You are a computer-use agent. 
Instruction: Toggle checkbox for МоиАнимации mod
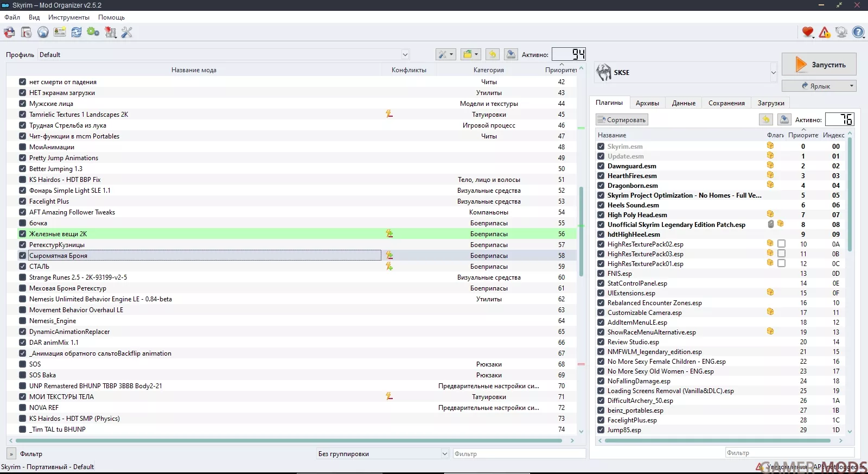[22, 147]
